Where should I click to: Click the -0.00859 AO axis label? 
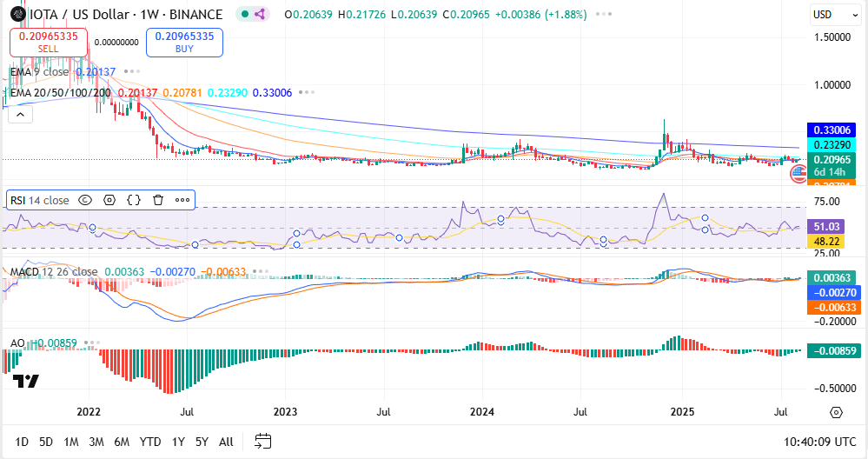click(835, 350)
